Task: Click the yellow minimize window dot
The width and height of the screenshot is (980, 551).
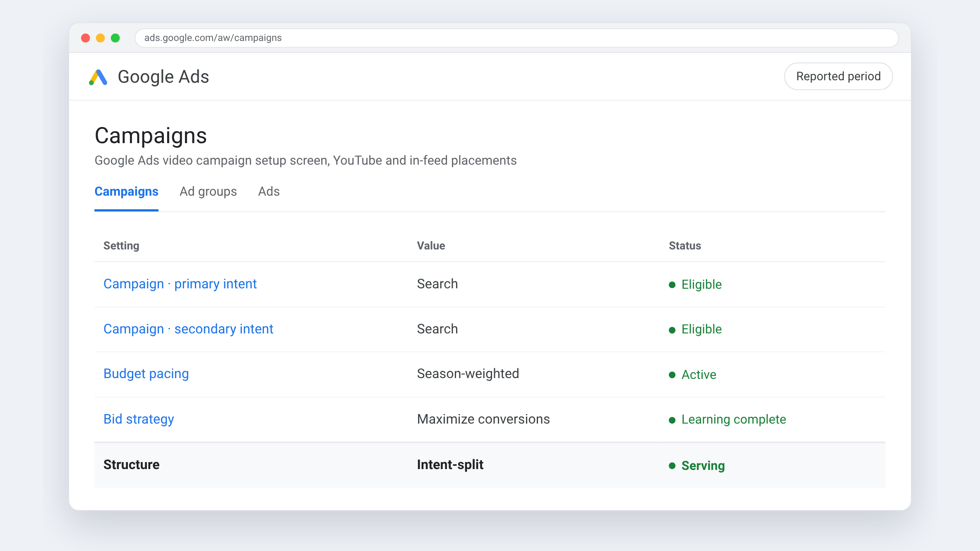Action: click(x=101, y=38)
